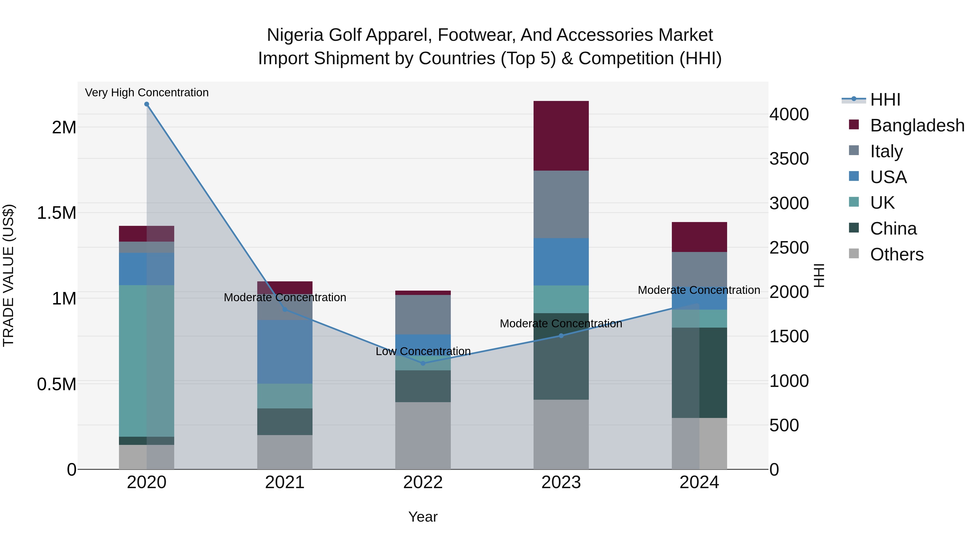Click 'Moderate Concentration' label above 2021
The height and width of the screenshot is (551, 980).
(285, 297)
